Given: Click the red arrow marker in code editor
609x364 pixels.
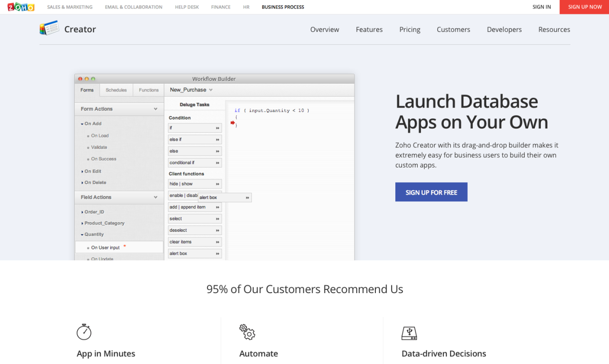Looking at the screenshot, I should (x=233, y=123).
